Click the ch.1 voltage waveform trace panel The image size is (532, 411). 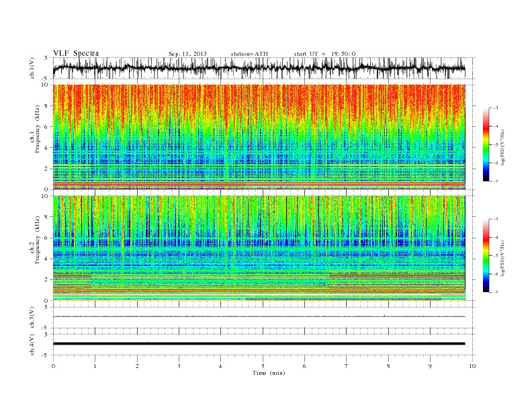click(264, 68)
